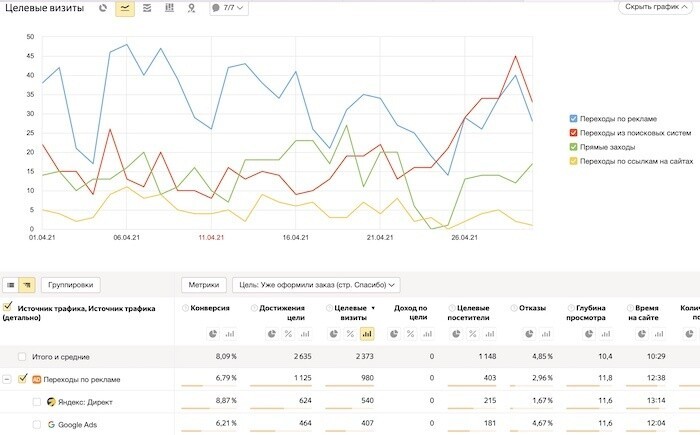Screen dimensions: 700x435
Task: Click the Достижения цели column header
Action: pyautogui.click(x=282, y=313)
